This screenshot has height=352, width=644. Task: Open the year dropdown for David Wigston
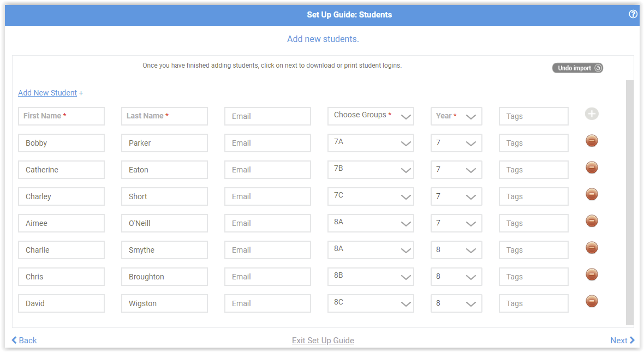point(456,303)
